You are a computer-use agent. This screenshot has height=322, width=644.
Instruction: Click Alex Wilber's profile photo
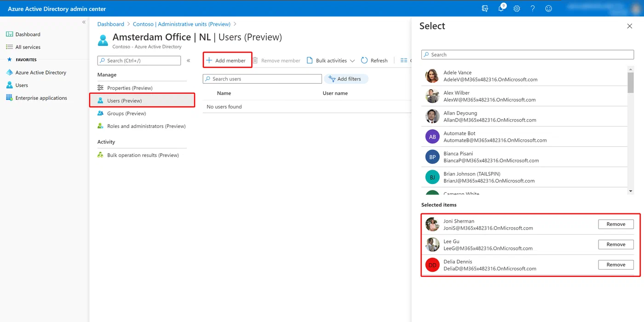point(432,96)
